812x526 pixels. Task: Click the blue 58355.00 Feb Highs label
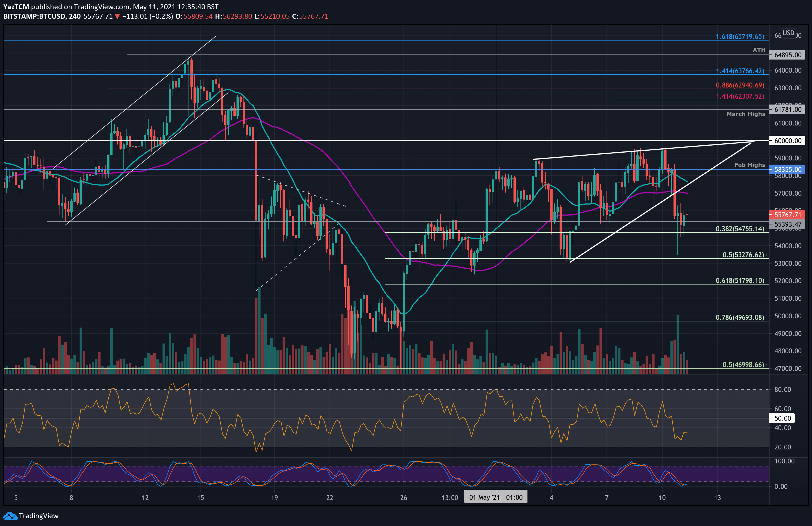[787, 169]
